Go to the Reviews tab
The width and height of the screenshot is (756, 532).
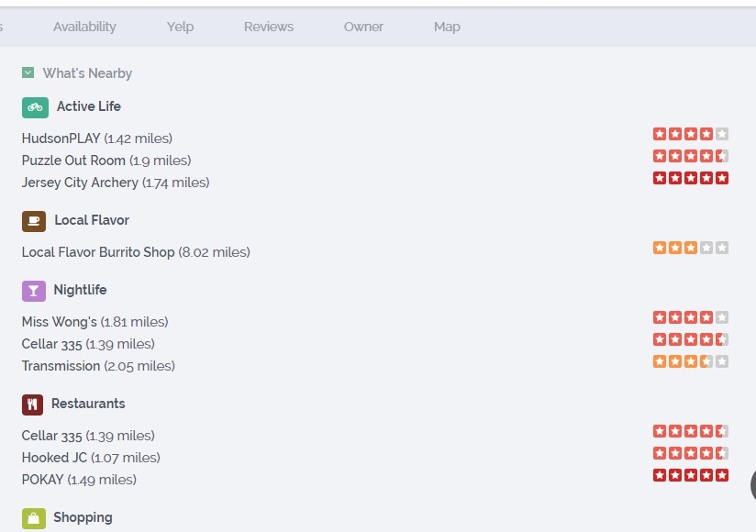click(x=269, y=27)
